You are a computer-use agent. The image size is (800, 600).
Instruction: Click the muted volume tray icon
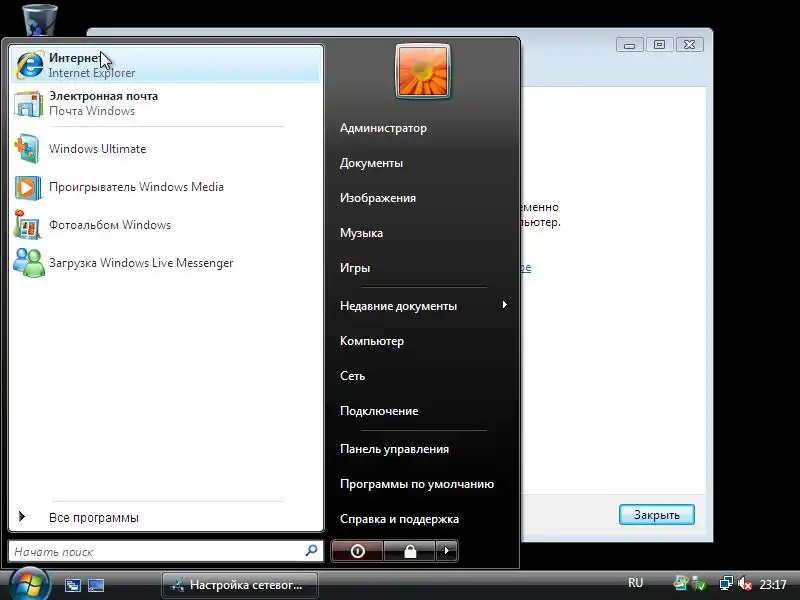pyautogui.click(x=745, y=583)
